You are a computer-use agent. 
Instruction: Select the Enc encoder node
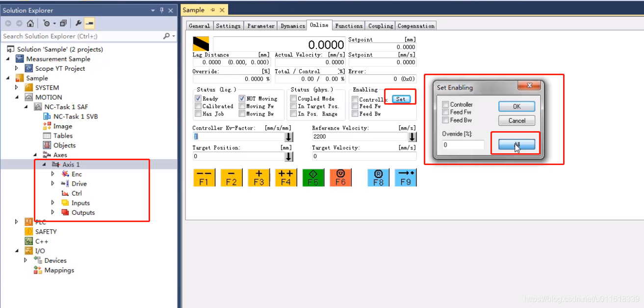point(77,174)
